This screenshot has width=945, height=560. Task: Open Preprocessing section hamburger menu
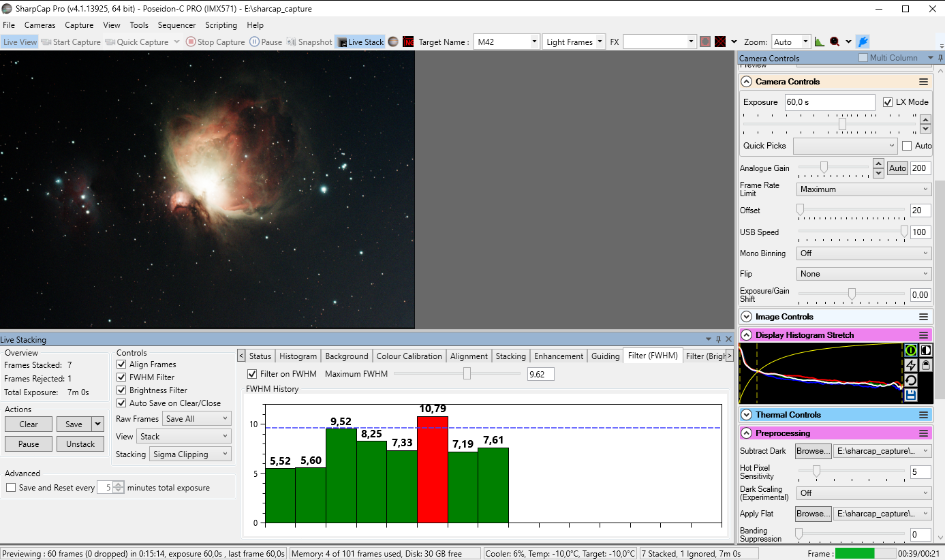[x=924, y=433]
